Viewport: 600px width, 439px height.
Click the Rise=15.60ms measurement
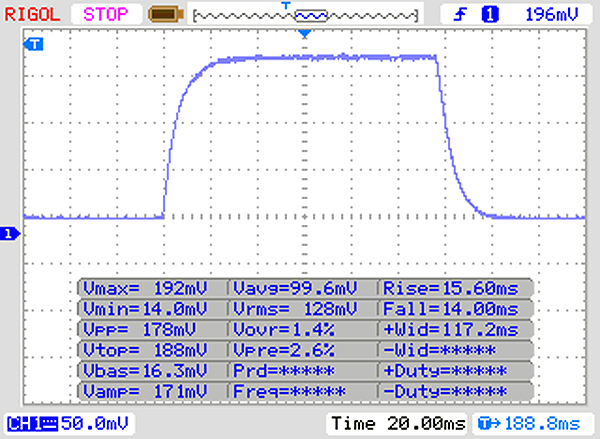(451, 288)
